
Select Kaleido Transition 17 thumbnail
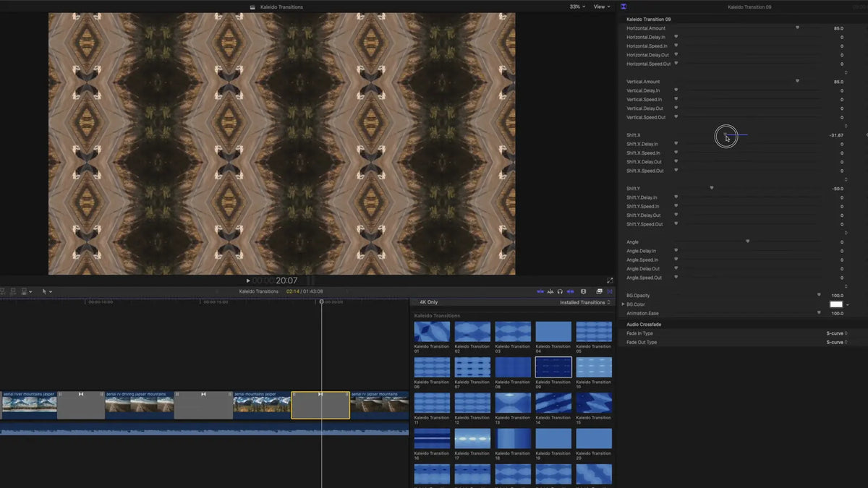pyautogui.click(x=472, y=439)
